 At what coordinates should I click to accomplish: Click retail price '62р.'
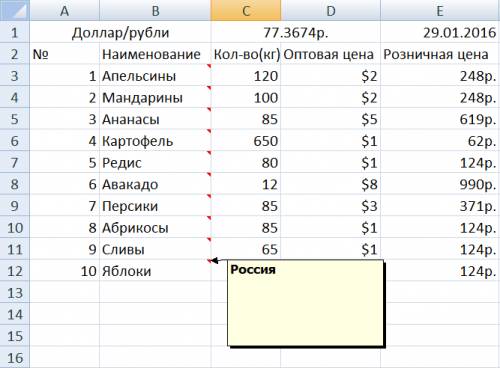(440, 140)
